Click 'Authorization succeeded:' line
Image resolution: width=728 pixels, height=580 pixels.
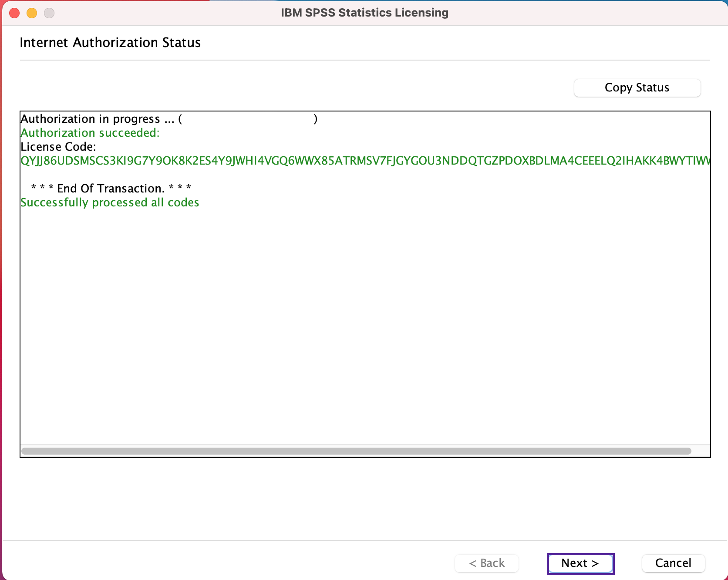click(x=90, y=133)
